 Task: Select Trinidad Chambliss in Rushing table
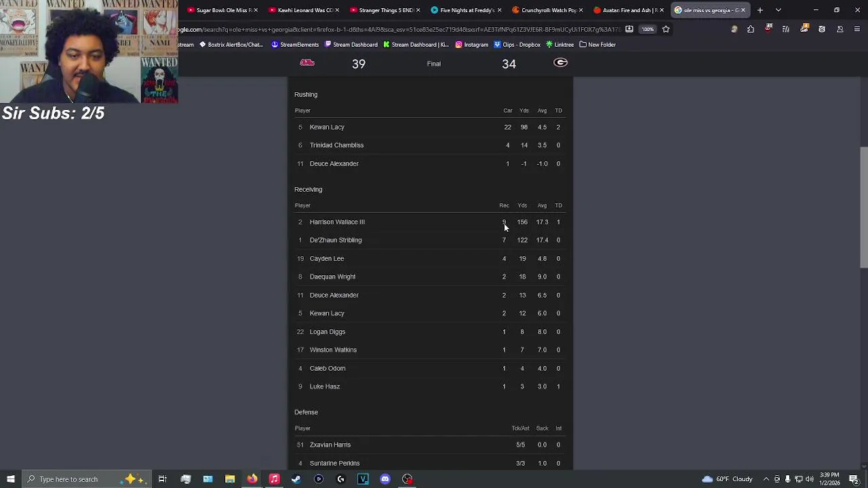tap(336, 145)
